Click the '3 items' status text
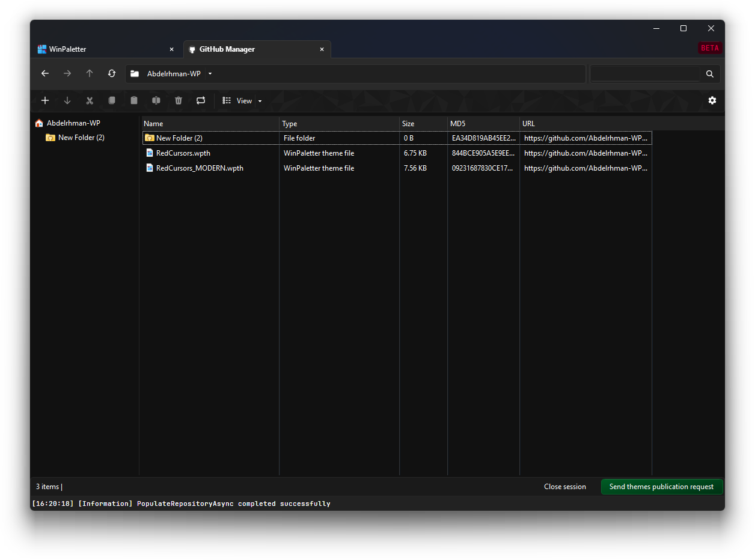Screen dimensions: 755x560 pos(47,487)
